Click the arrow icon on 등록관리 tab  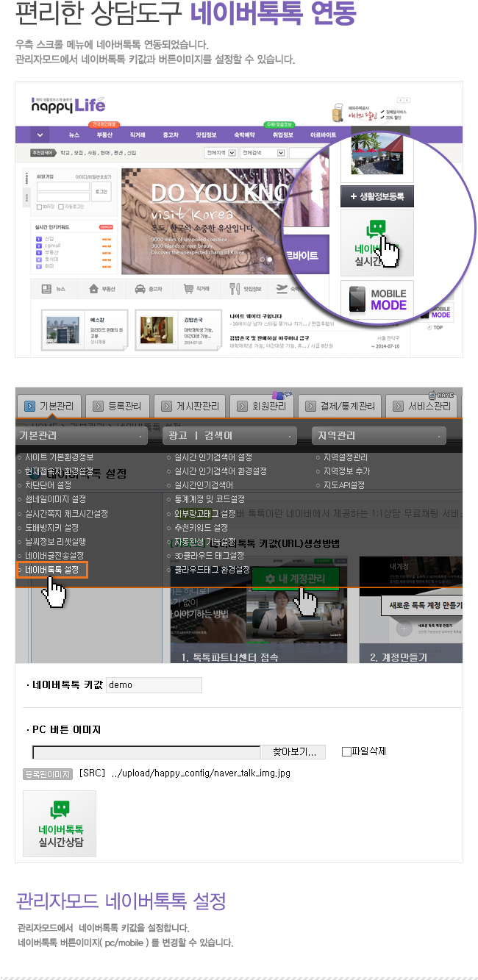(x=98, y=406)
